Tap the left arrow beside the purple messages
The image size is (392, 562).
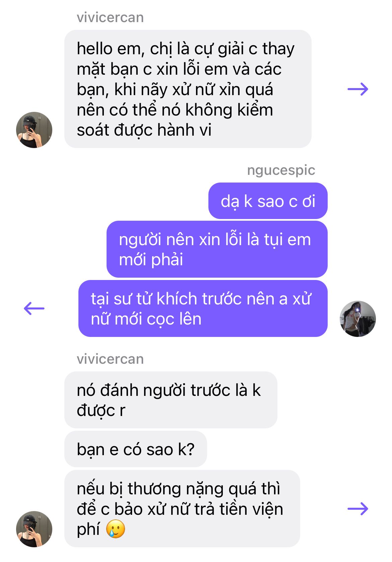[x=34, y=308]
